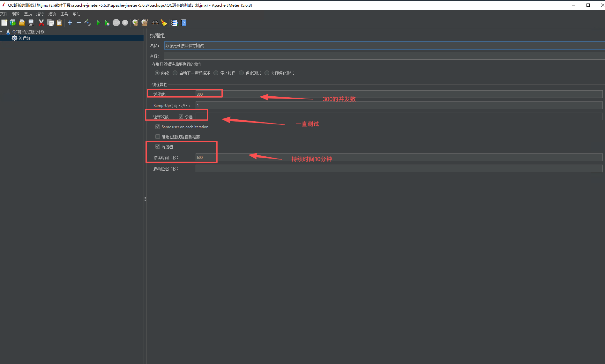Open the 文件 menu
This screenshot has height=364, width=605.
[x=4, y=14]
